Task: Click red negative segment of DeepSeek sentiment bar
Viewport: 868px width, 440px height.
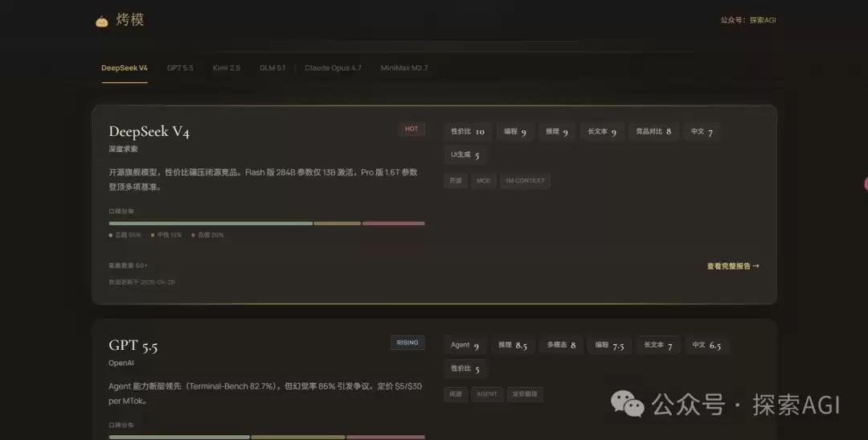Action: 394,224
